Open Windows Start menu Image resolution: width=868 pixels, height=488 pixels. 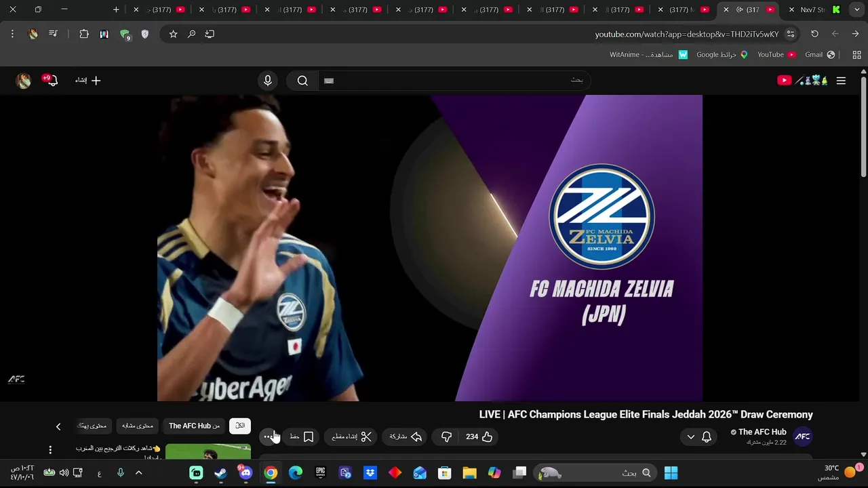[671, 472]
